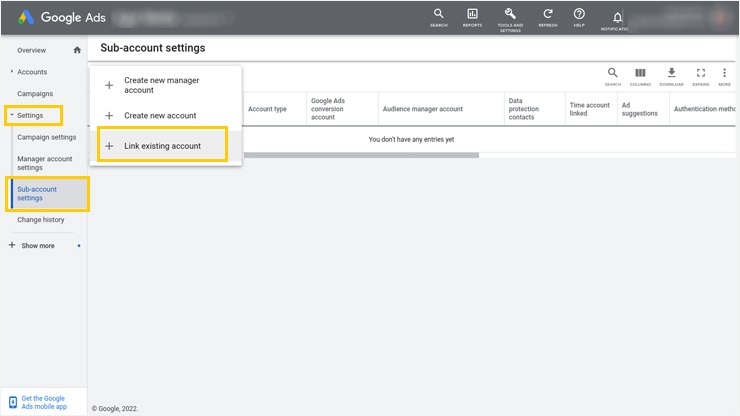This screenshot has width=740, height=416.
Task: Select Sub-account settings in sidebar
Action: (49, 194)
